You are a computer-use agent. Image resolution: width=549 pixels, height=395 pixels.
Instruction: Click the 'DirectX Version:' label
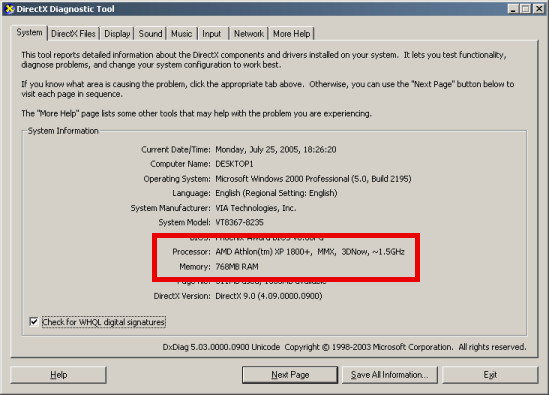click(182, 296)
